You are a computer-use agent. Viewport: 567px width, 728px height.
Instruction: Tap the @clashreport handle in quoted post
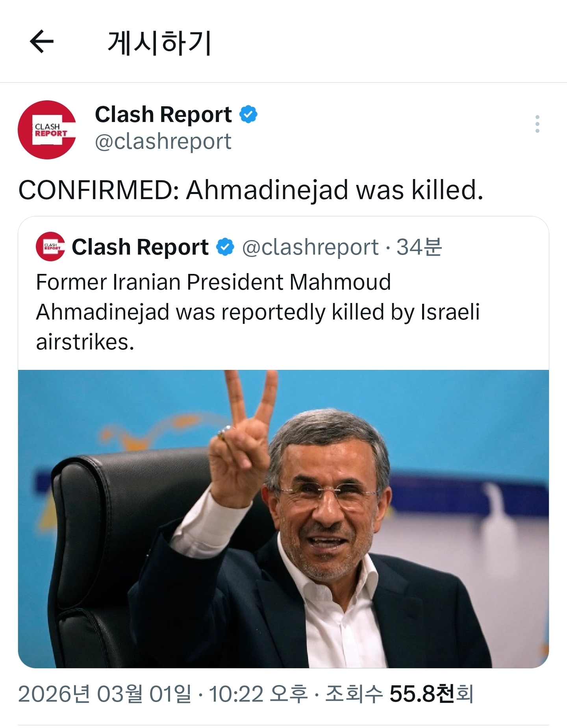310,247
